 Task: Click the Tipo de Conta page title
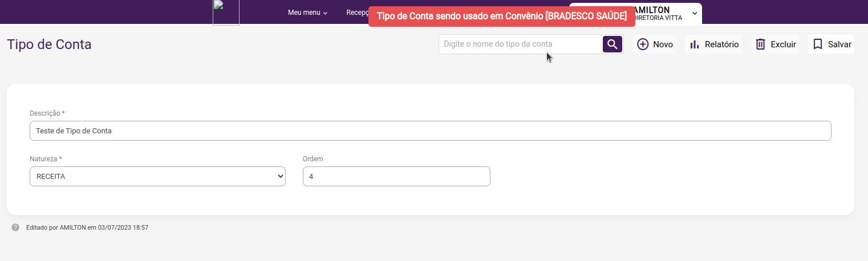pos(49,44)
